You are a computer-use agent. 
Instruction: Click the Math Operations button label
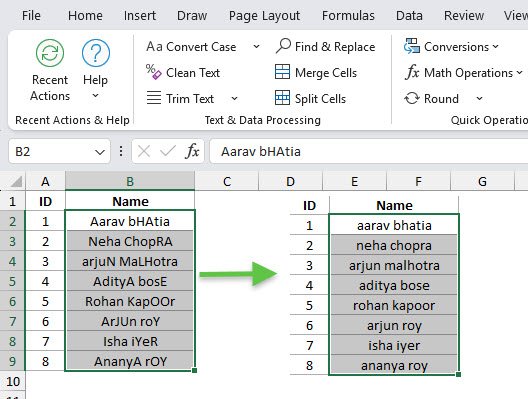468,72
